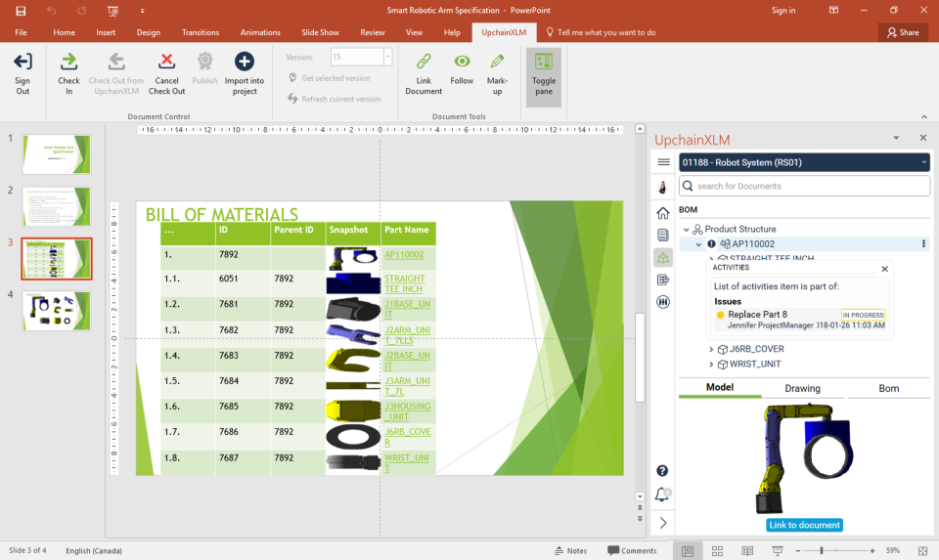Click Import into project icon

(x=245, y=63)
